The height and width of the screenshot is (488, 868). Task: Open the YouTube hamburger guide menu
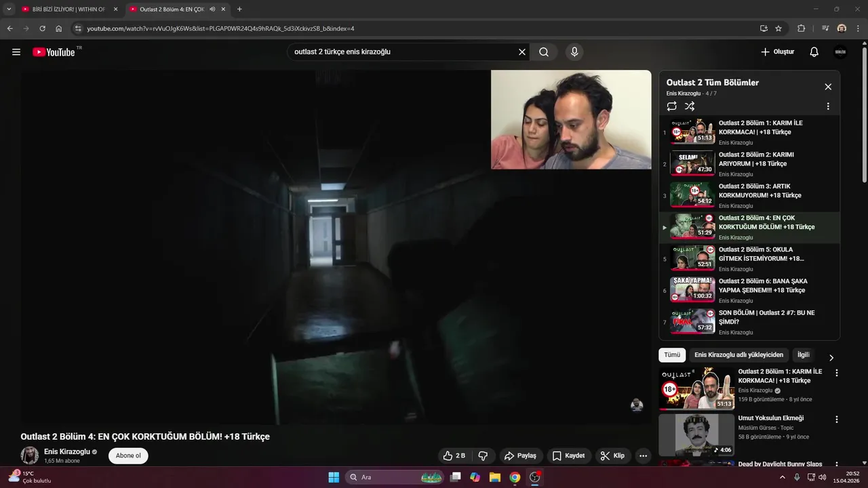tap(16, 52)
